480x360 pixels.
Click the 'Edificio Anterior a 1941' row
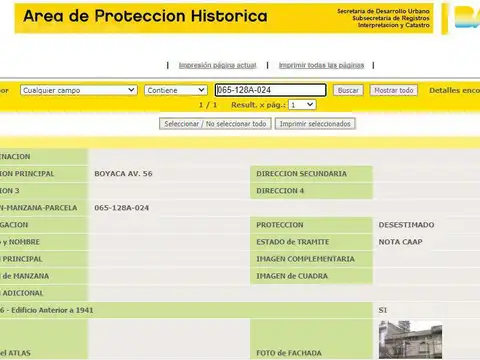186,310
